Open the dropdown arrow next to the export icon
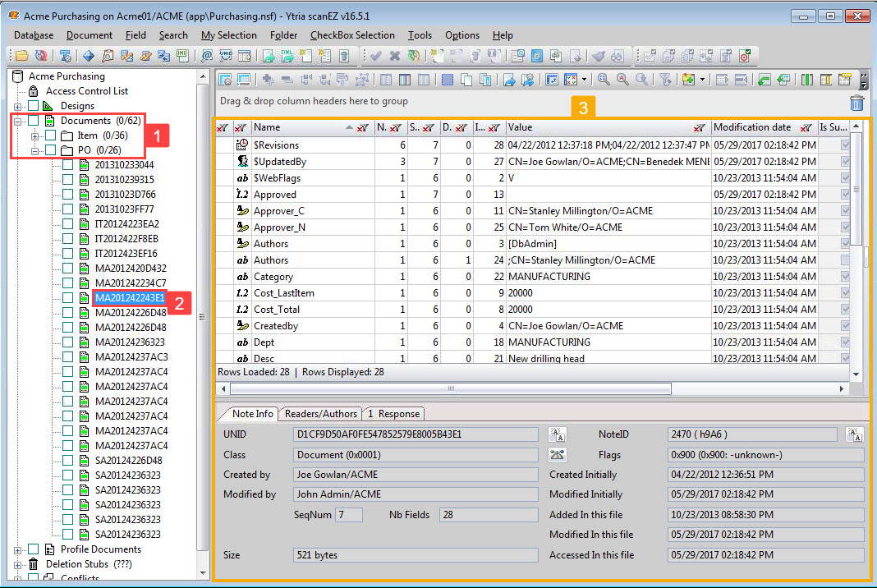 (x=584, y=79)
